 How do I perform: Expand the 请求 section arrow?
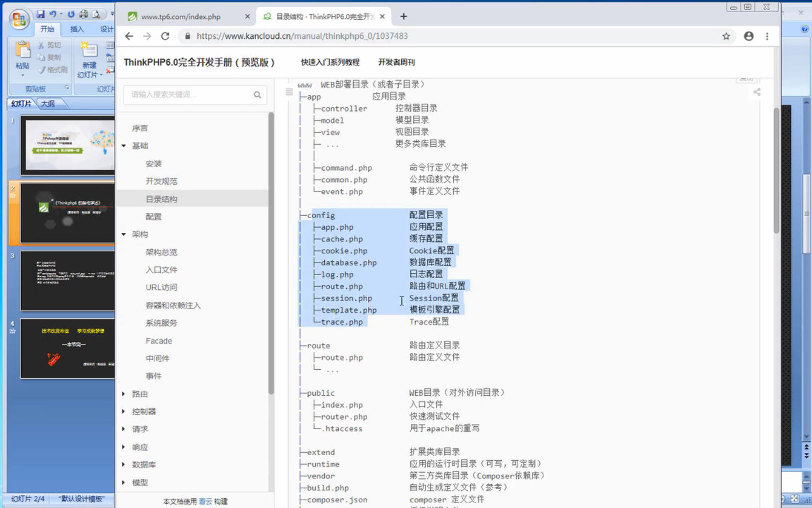(x=124, y=429)
